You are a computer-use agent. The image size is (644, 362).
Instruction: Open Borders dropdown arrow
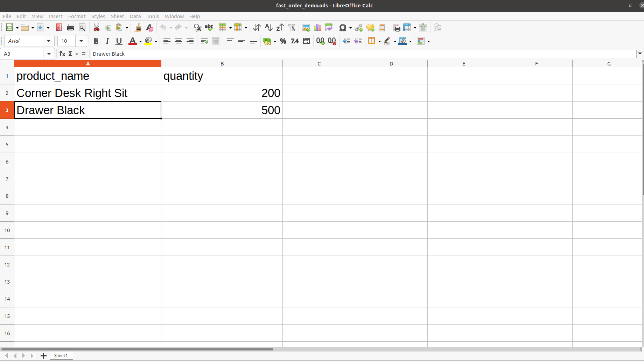coord(380,42)
